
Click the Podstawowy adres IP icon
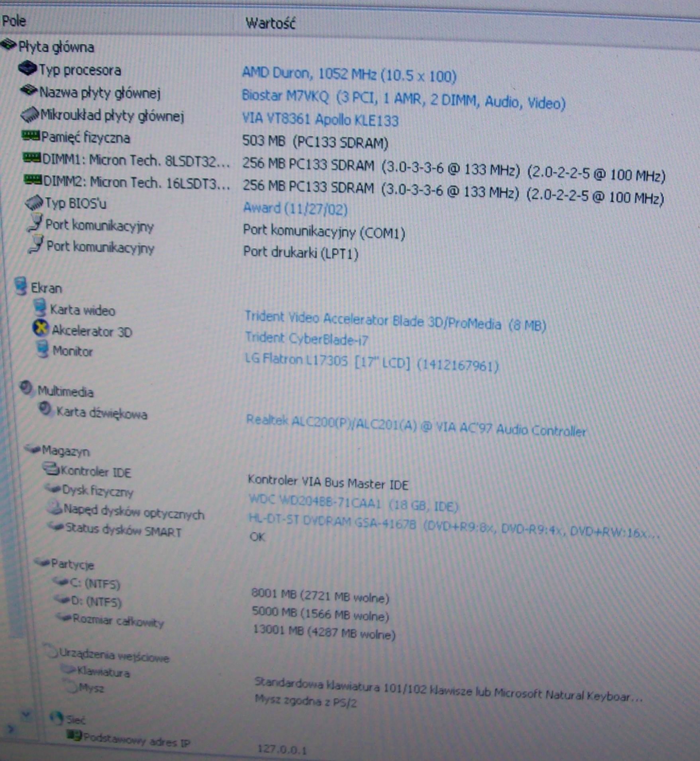click(x=74, y=735)
